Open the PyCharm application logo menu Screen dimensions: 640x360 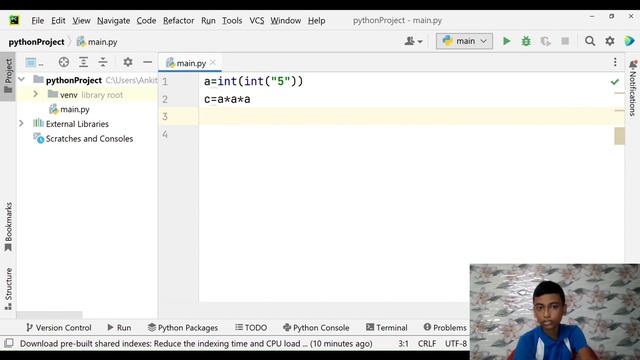click(14, 20)
